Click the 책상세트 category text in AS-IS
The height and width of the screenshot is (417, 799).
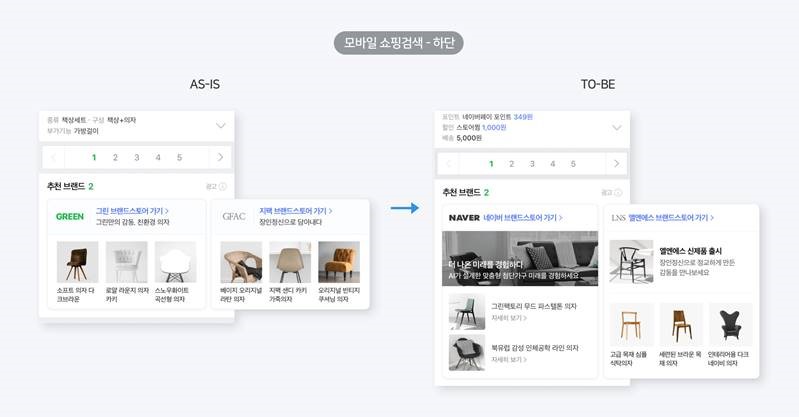(x=74, y=120)
